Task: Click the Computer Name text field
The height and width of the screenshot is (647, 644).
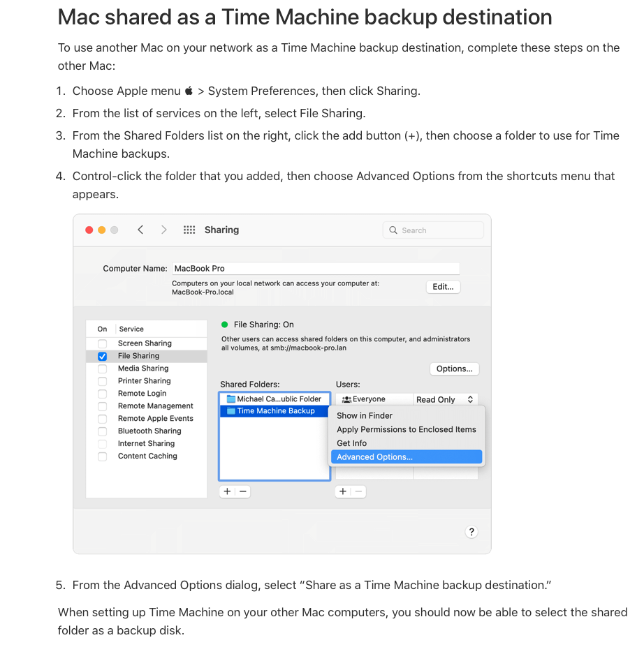Action: (x=316, y=269)
